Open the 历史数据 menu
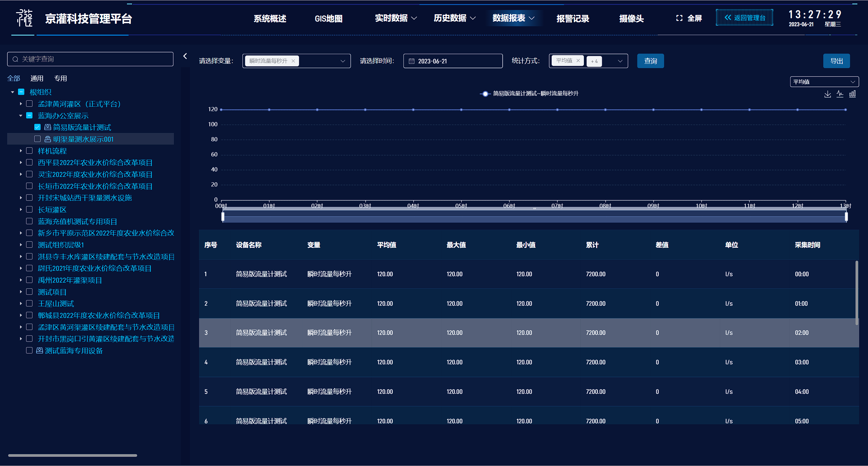This screenshot has width=868, height=466. (454, 18)
